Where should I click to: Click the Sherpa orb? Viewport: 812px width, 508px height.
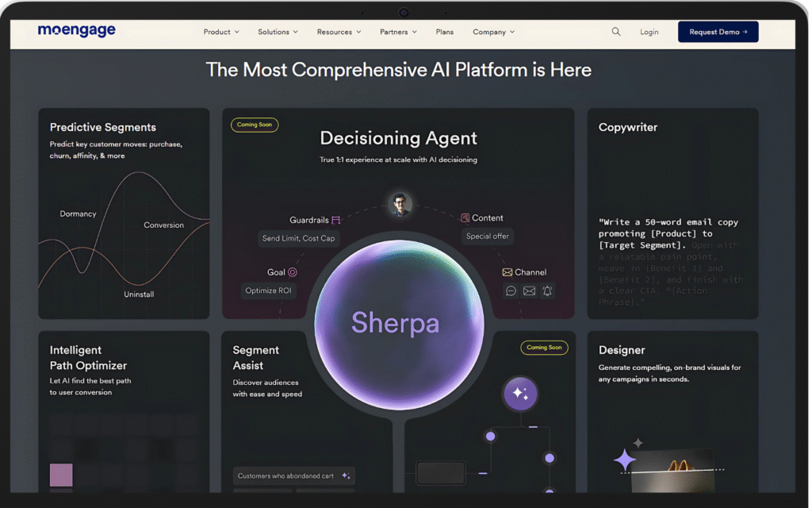[399, 325]
